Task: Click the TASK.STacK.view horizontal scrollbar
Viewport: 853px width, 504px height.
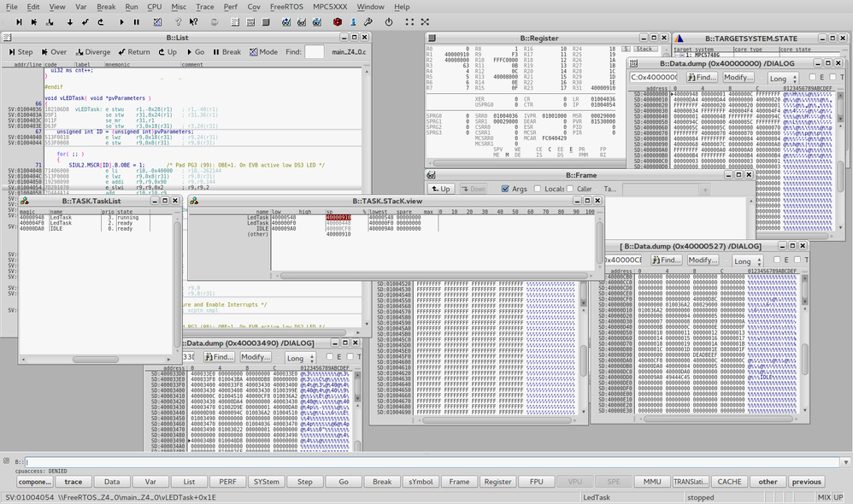Action: coord(433,276)
